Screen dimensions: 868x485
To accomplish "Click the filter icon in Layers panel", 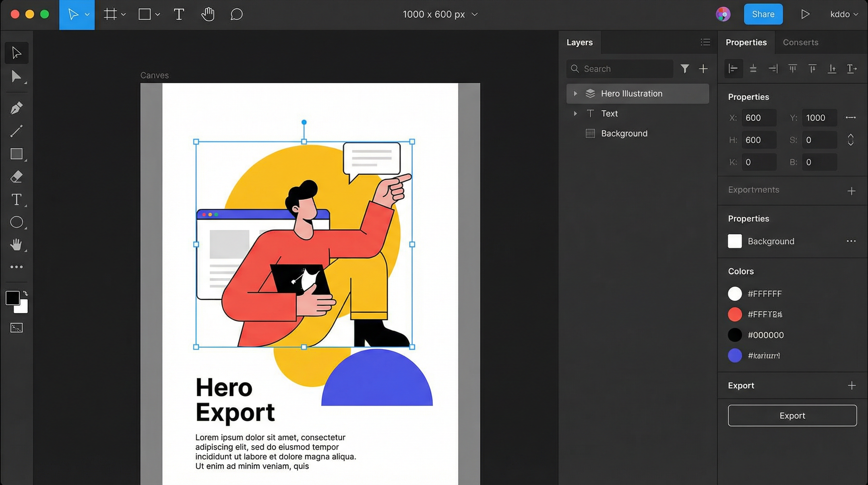I will [x=684, y=69].
